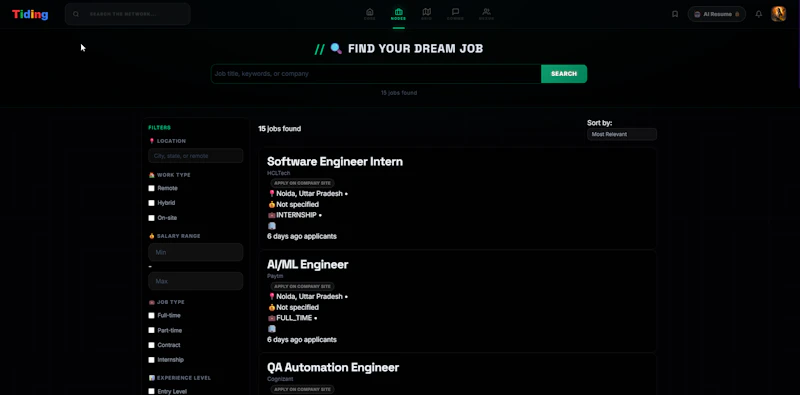Open the home icon in top navigation

tap(369, 14)
